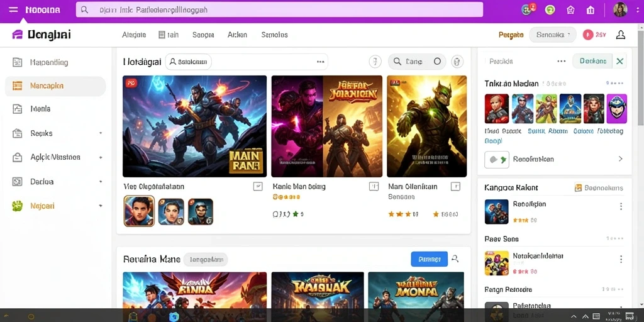The height and width of the screenshot is (322, 644).
Task: Open the tain nav tab
Action: coord(169,35)
